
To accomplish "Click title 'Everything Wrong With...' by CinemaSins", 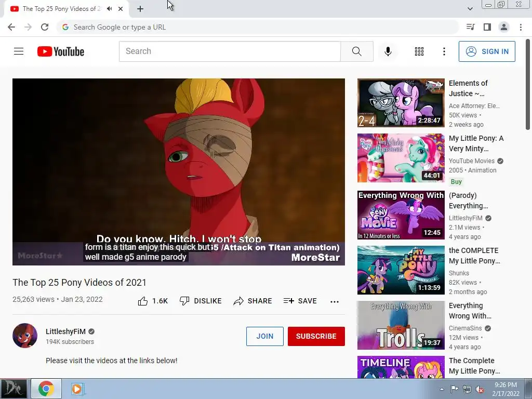I will tap(470, 311).
